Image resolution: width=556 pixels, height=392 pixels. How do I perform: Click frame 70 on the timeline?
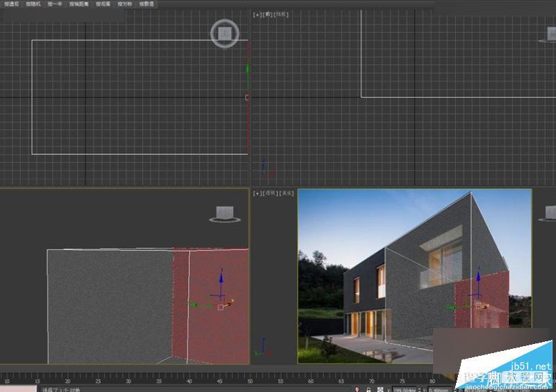pyautogui.click(x=371, y=382)
